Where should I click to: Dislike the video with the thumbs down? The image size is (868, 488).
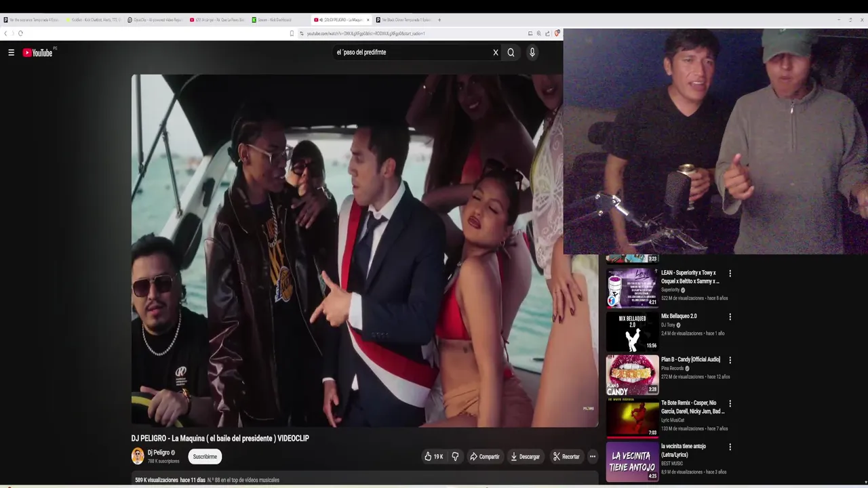tap(455, 457)
